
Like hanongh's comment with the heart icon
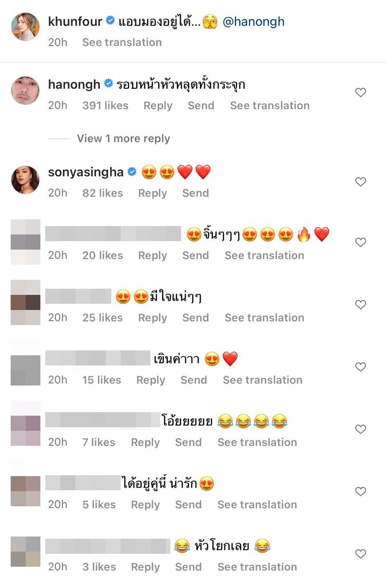361,92
